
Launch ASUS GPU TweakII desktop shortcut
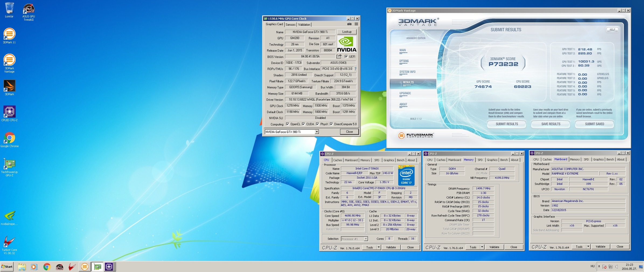pyautogui.click(x=29, y=12)
